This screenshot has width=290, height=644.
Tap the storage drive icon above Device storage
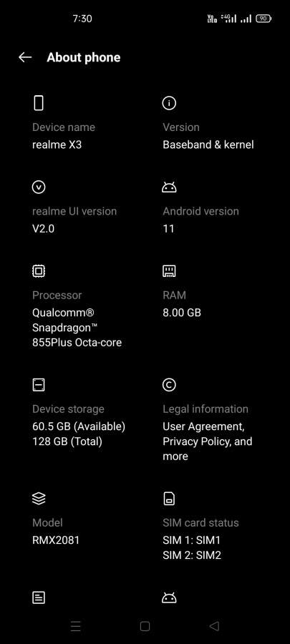click(x=39, y=385)
